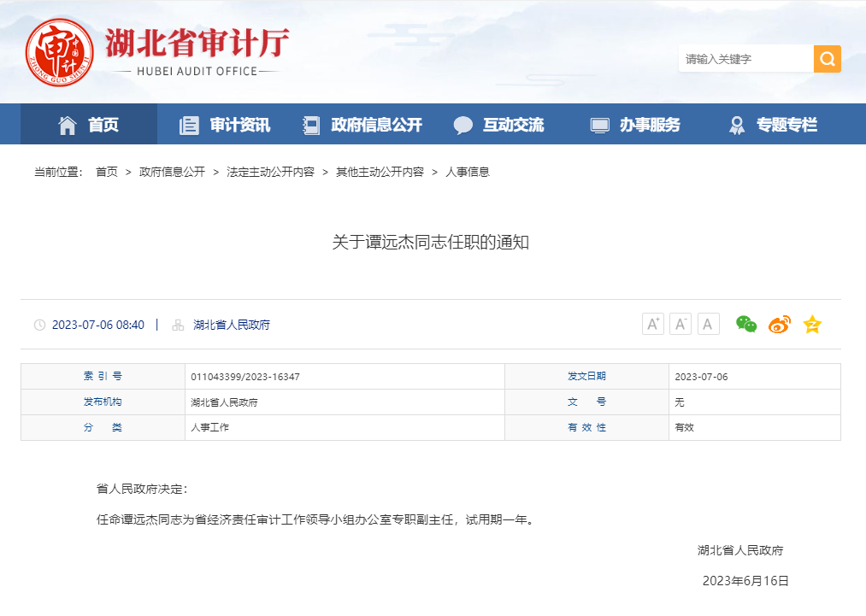Click the source icon before 湖北省人民政府
Screen dimensions: 866x616
tap(177, 325)
